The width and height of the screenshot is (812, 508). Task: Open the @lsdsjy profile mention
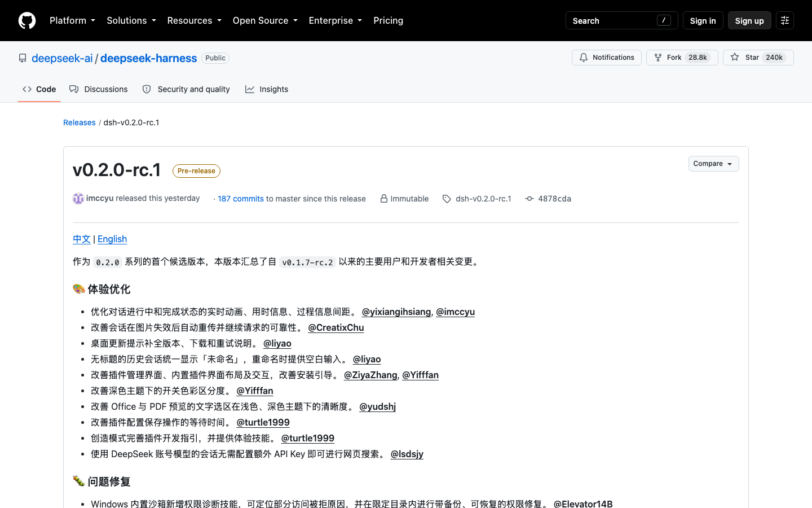(x=407, y=454)
